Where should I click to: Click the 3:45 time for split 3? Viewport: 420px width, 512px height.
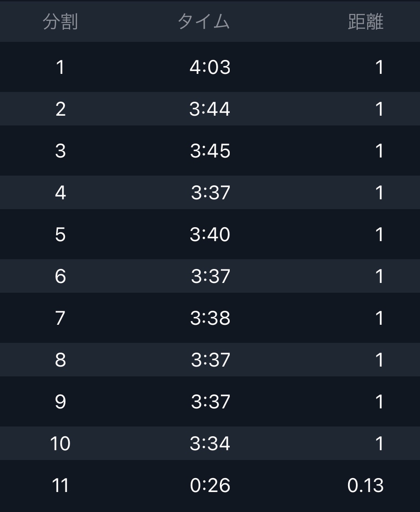(210, 151)
